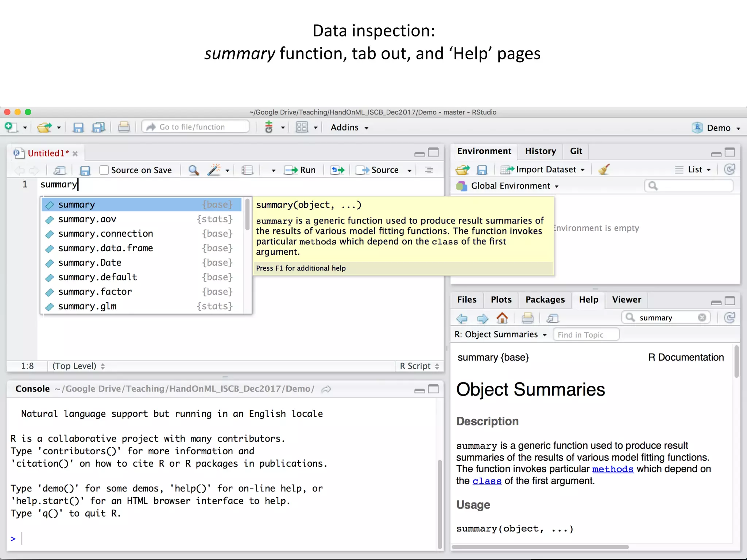Open console working directory arrow icon
This screenshot has height=560, width=747.
pos(326,389)
